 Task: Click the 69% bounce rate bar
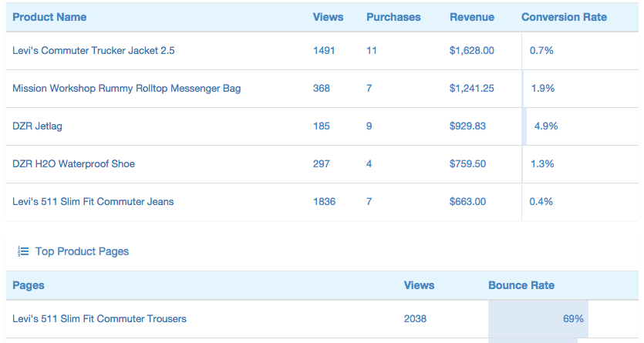coord(538,318)
